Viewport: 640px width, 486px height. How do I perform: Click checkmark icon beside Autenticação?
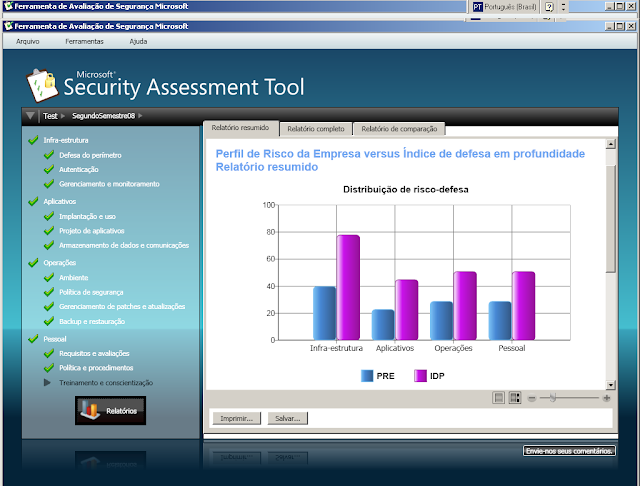(49, 169)
